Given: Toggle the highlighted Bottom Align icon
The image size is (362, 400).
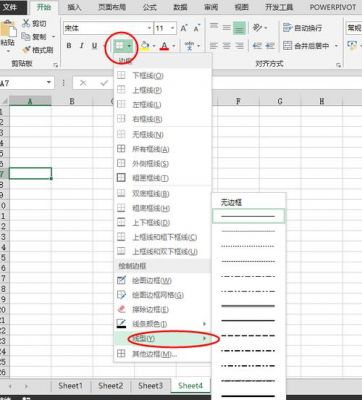Looking at the screenshot, I should click(x=239, y=28).
